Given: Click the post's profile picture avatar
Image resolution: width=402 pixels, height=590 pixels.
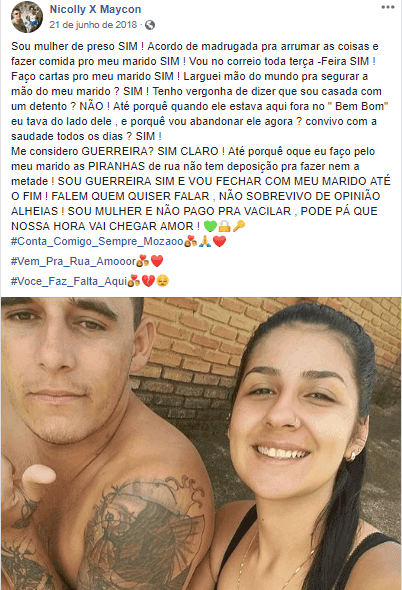Looking at the screenshot, I should tap(27, 17).
